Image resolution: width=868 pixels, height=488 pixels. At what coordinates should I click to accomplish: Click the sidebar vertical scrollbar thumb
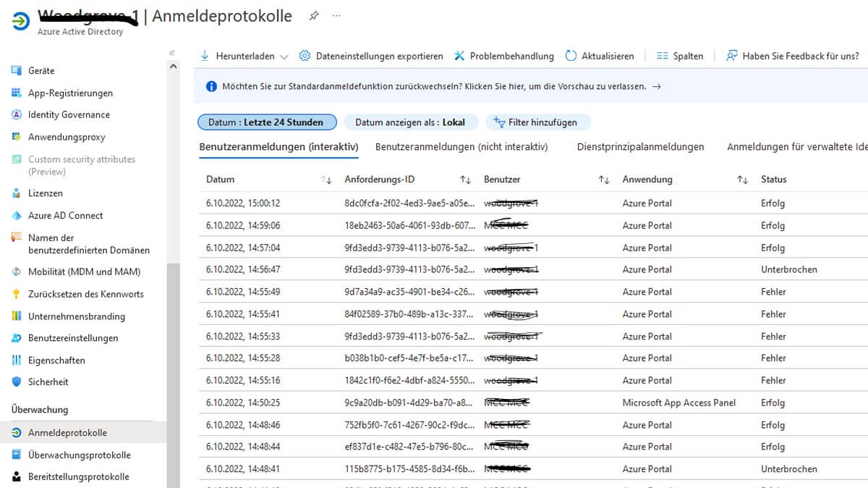173,375
